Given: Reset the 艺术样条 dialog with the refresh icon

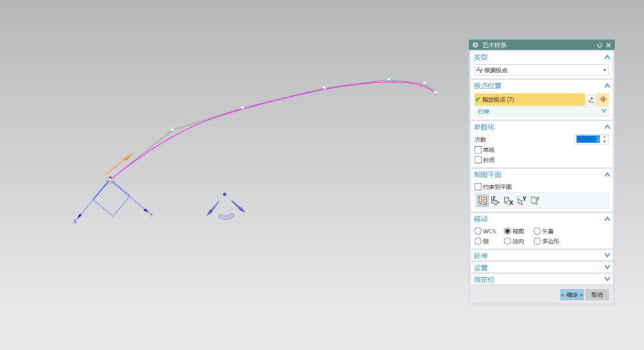Looking at the screenshot, I should click(x=599, y=45).
